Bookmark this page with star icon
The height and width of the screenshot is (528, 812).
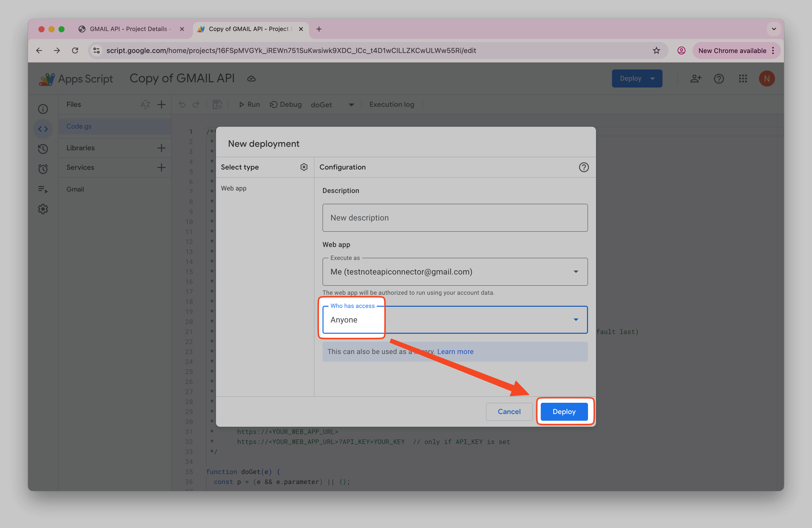656,50
